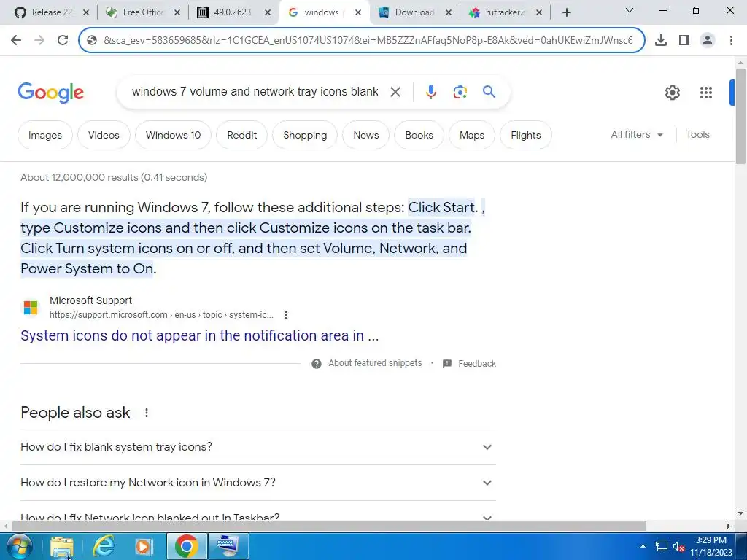Viewport: 747px width, 560px height.
Task: Filter results by Images
Action: click(45, 135)
